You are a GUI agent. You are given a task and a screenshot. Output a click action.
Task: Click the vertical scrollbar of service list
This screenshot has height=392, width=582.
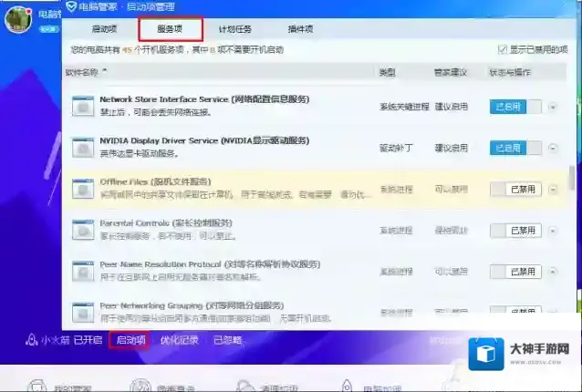click(572, 179)
